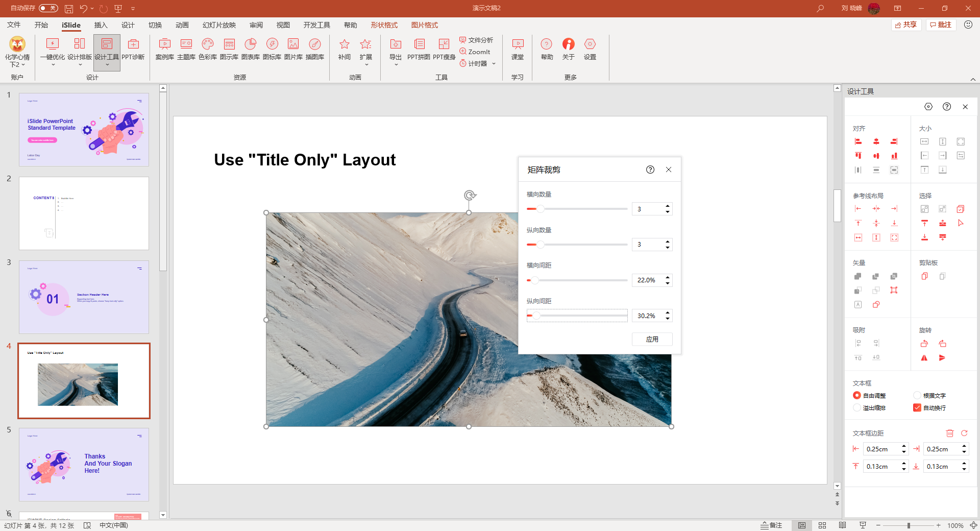Open settings icon in 设计工具 pane header
This screenshot has height=531, width=980.
[928, 107]
